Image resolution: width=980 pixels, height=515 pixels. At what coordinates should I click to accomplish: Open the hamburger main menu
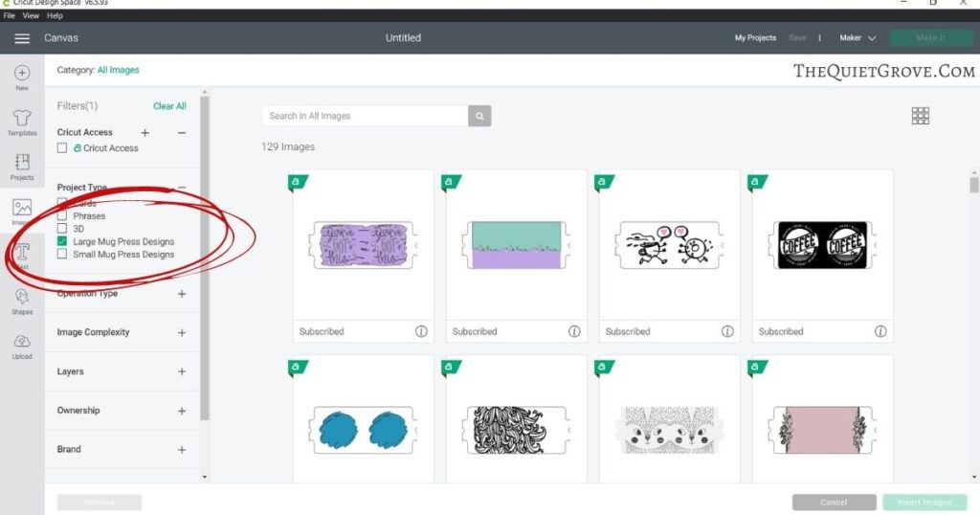click(22, 38)
